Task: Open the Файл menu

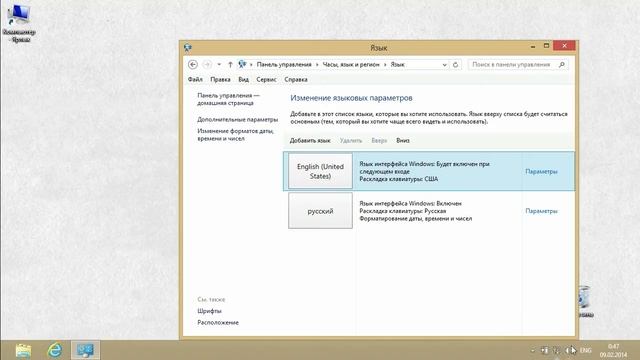Action: [x=195, y=80]
